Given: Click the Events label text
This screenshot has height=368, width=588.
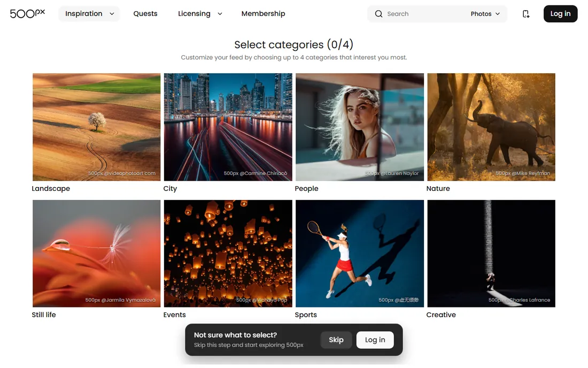Looking at the screenshot, I should 174,315.
